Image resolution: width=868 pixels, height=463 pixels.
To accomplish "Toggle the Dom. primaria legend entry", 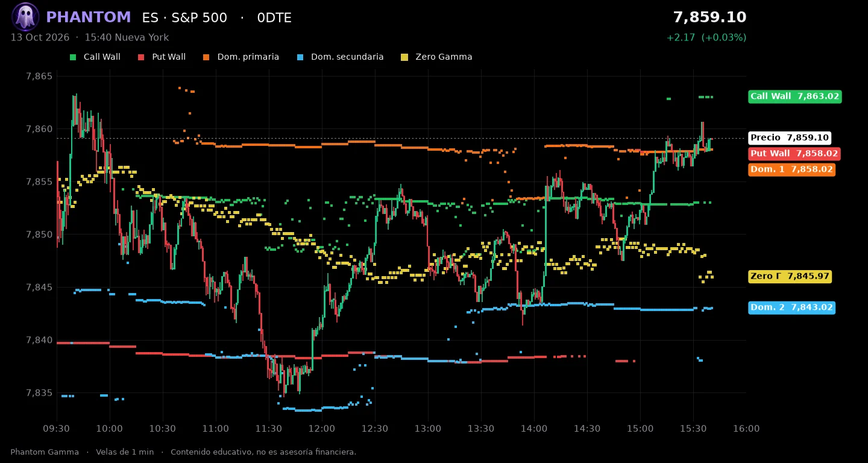I will 241,57.
